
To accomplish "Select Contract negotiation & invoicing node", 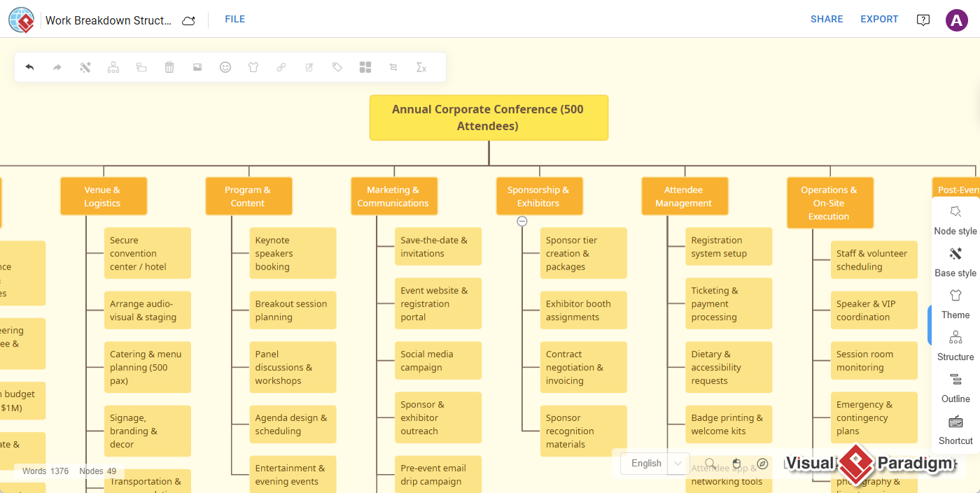I will point(583,367).
